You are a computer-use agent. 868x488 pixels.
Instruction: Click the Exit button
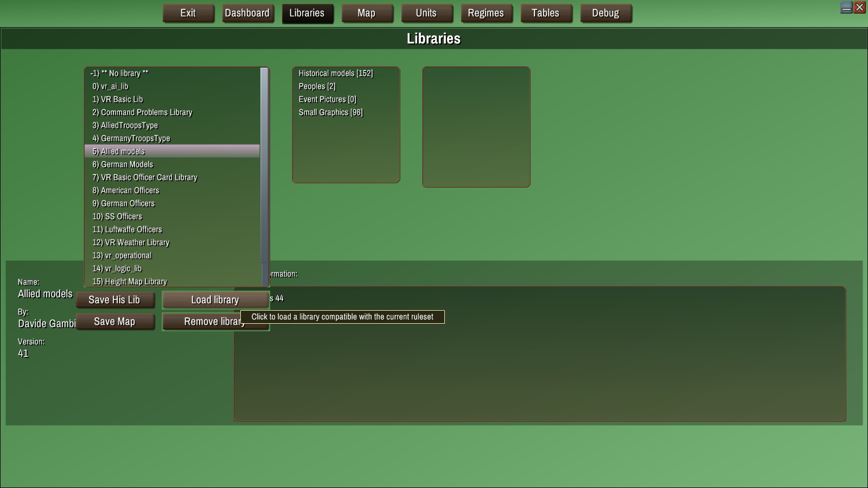[x=188, y=13]
